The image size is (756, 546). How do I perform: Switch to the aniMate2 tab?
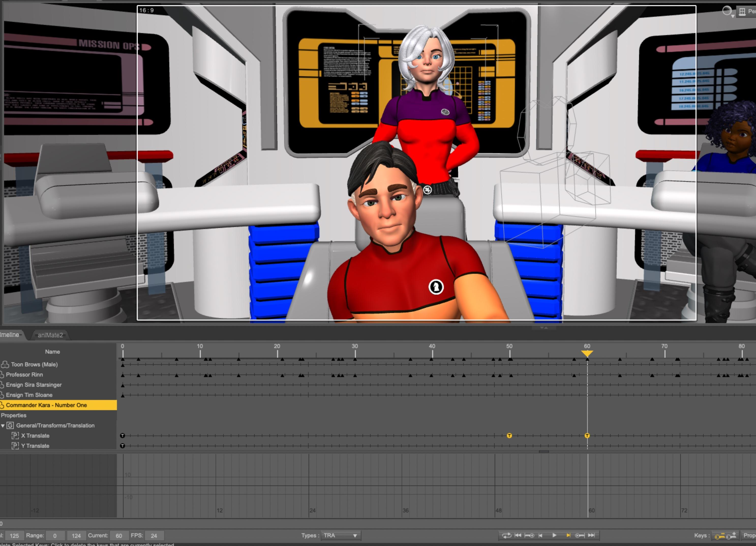pos(50,335)
